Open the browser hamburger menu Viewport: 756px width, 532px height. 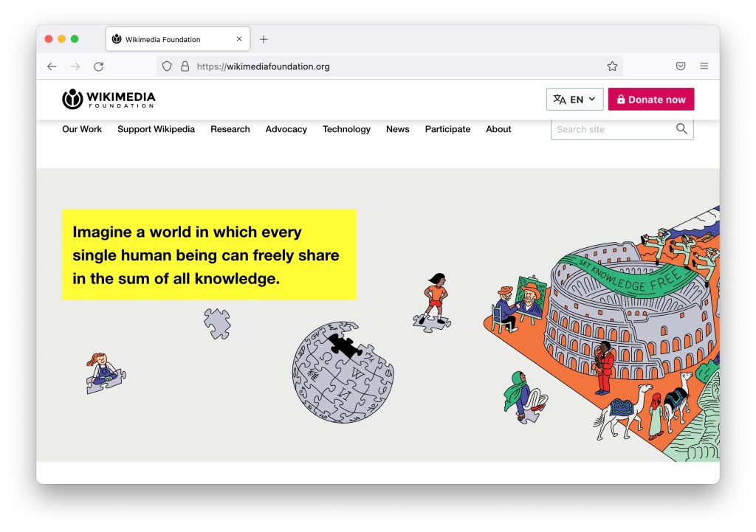tap(704, 66)
